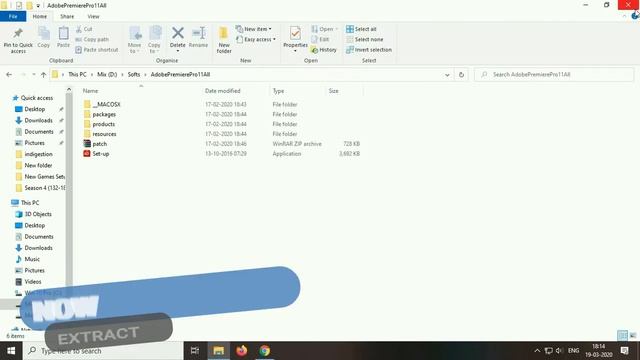Click Softs in the address path

pos(133,74)
